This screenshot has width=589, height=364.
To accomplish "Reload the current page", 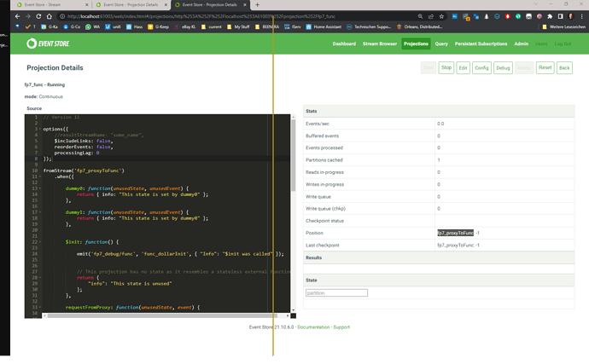I will [x=38, y=16].
